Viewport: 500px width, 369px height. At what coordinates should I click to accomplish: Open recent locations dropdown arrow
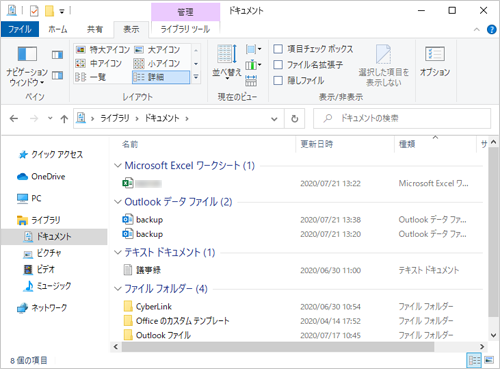click(50, 118)
